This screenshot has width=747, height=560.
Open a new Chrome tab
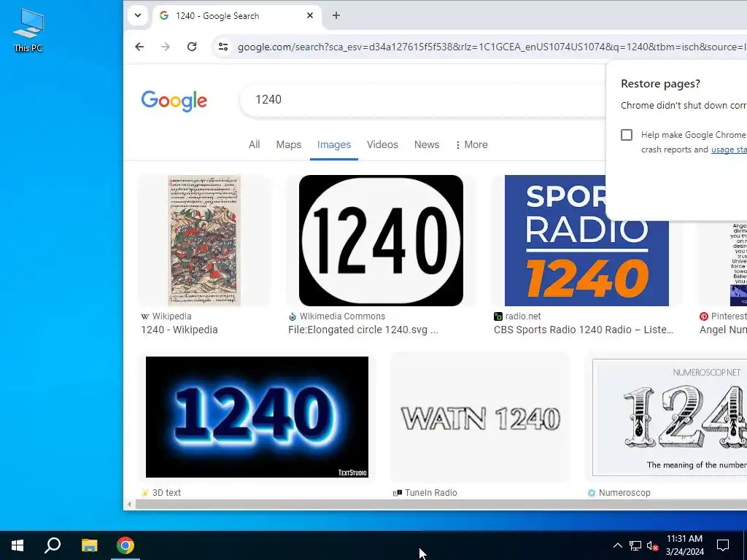tap(336, 15)
